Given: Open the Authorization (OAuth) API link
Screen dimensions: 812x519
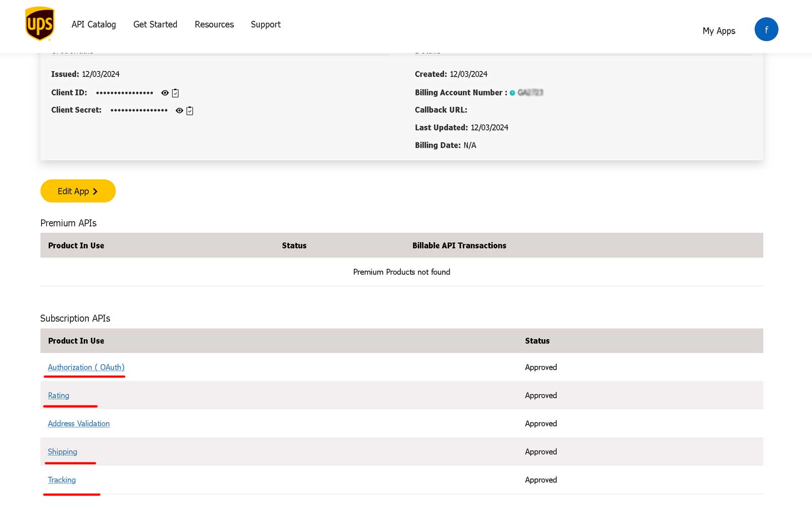Looking at the screenshot, I should (86, 367).
